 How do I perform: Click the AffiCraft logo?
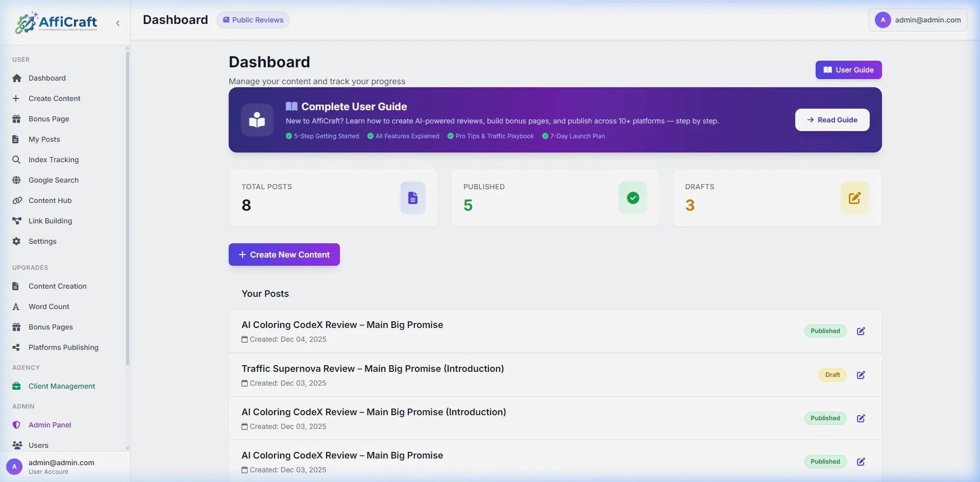coord(56,22)
